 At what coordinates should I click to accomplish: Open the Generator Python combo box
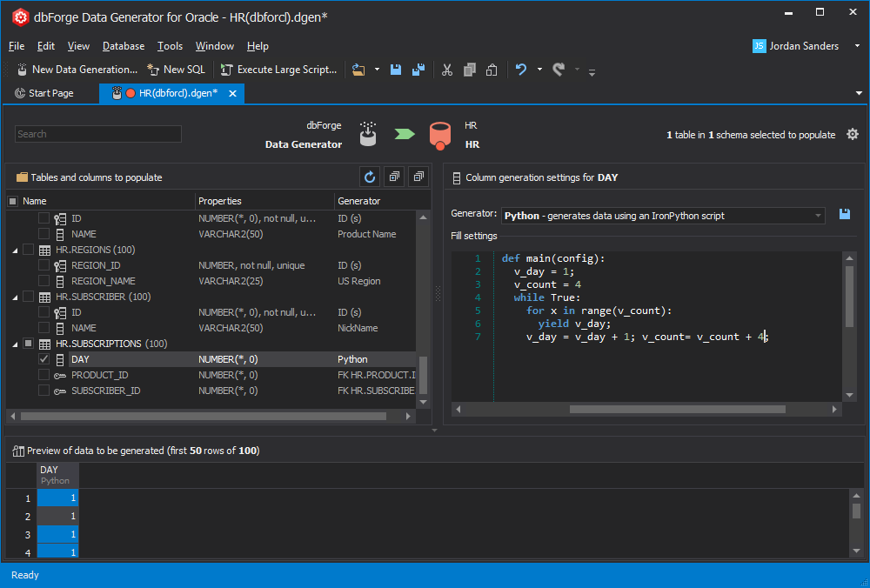pyautogui.click(x=663, y=216)
